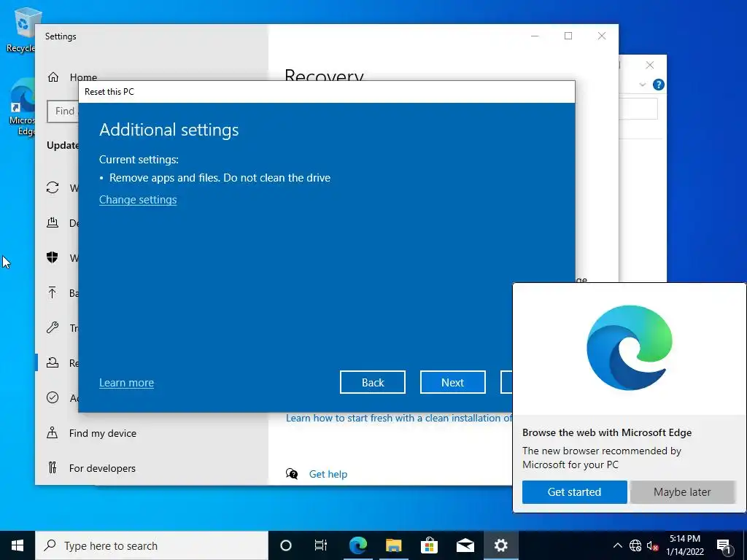Image resolution: width=747 pixels, height=560 pixels.
Task: Click the Additional settings heading
Action: point(169,130)
